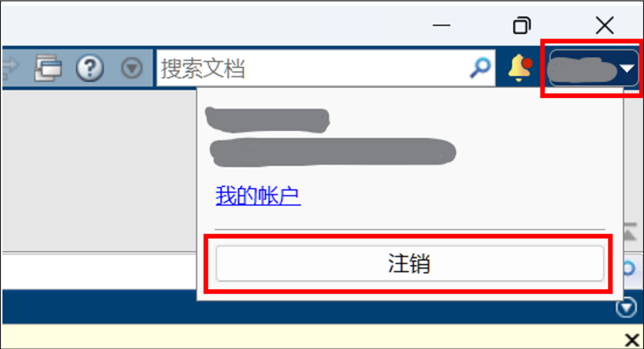Viewport: 644px width, 349px height.
Task: Open the Help question mark icon
Action: [x=90, y=68]
